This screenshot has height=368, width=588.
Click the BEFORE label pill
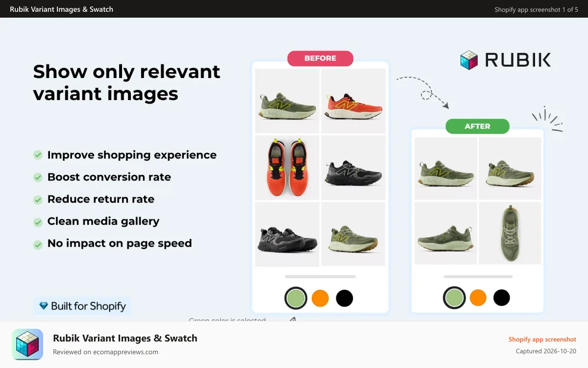coord(320,58)
